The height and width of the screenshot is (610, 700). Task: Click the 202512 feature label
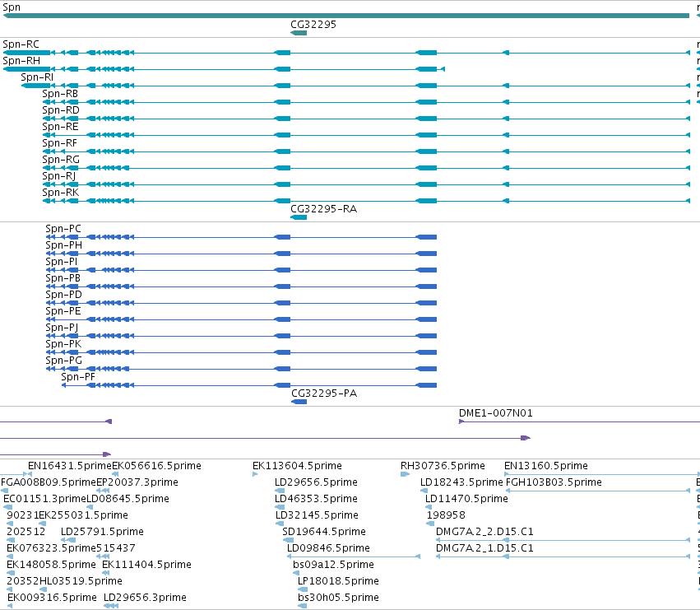[25, 533]
